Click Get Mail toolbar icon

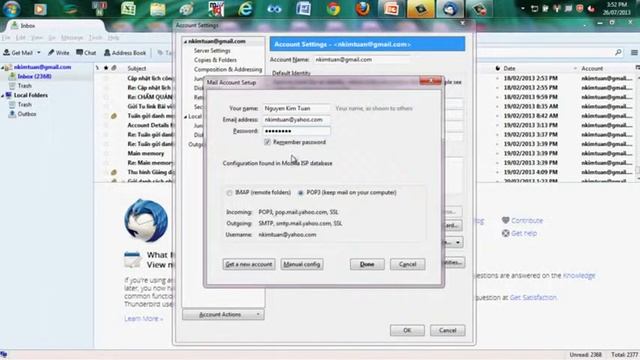(x=18, y=53)
